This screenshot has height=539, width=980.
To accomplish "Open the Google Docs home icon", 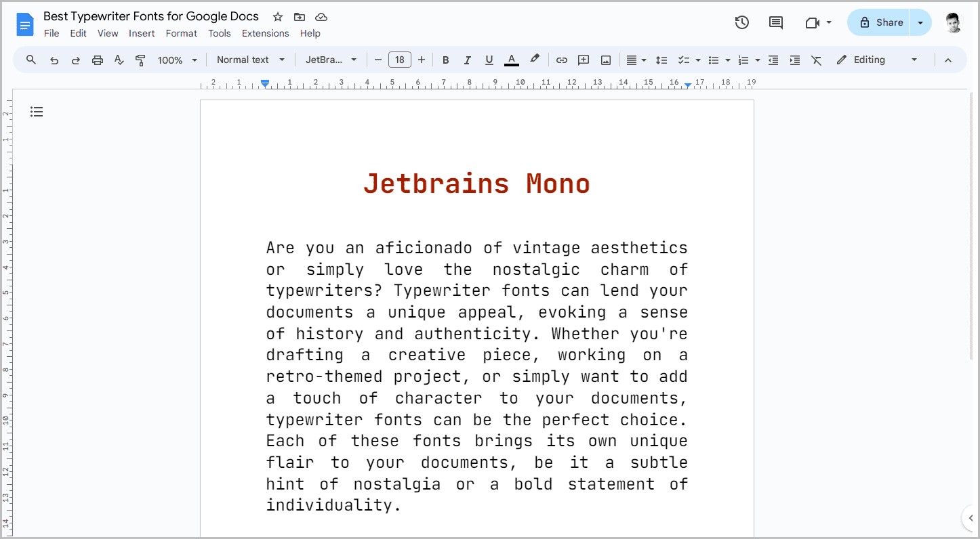I will click(x=25, y=25).
